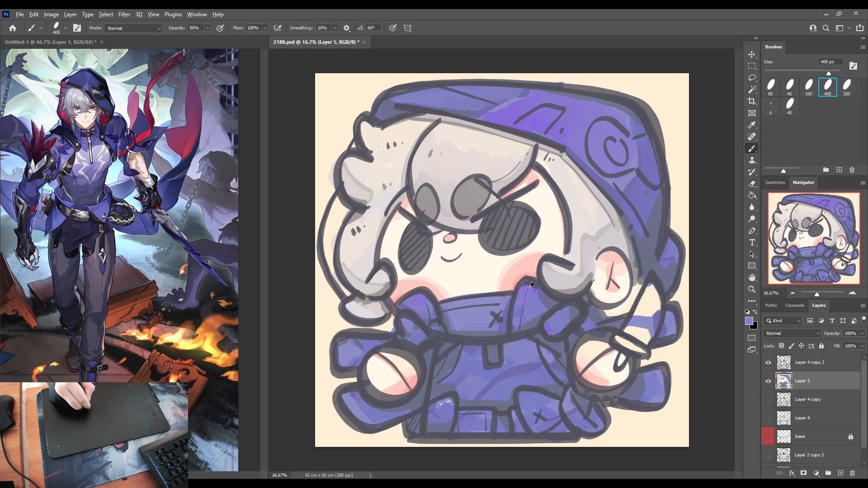
Task: Show Layer 4 copy visibility box
Action: [x=768, y=399]
